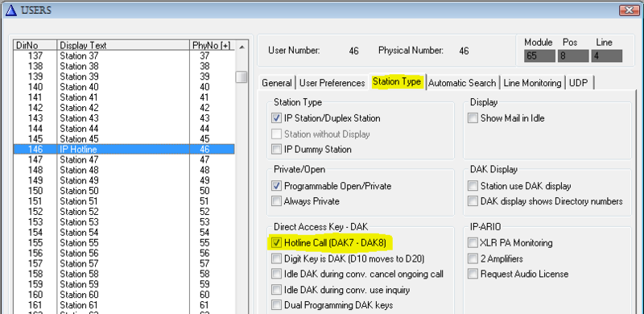Check DAK display shows Directory numbers
The width and height of the screenshot is (644, 314).
click(473, 201)
